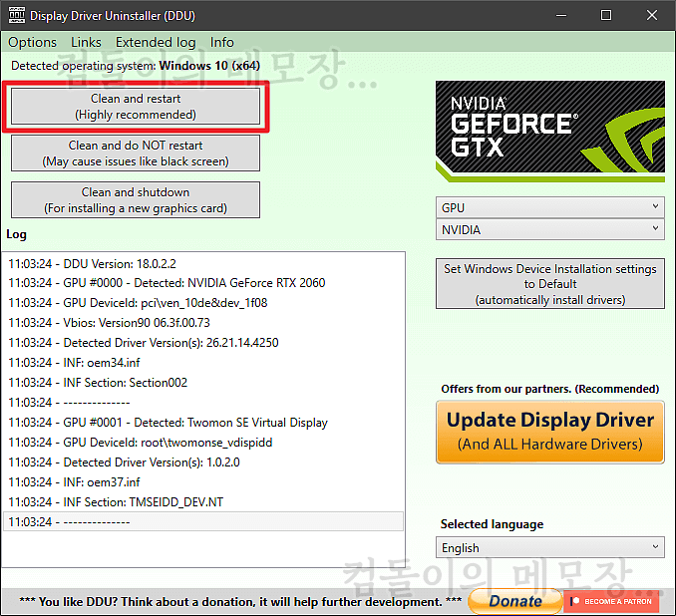Click the Donate button
This screenshot has width=676, height=616.
click(x=515, y=601)
